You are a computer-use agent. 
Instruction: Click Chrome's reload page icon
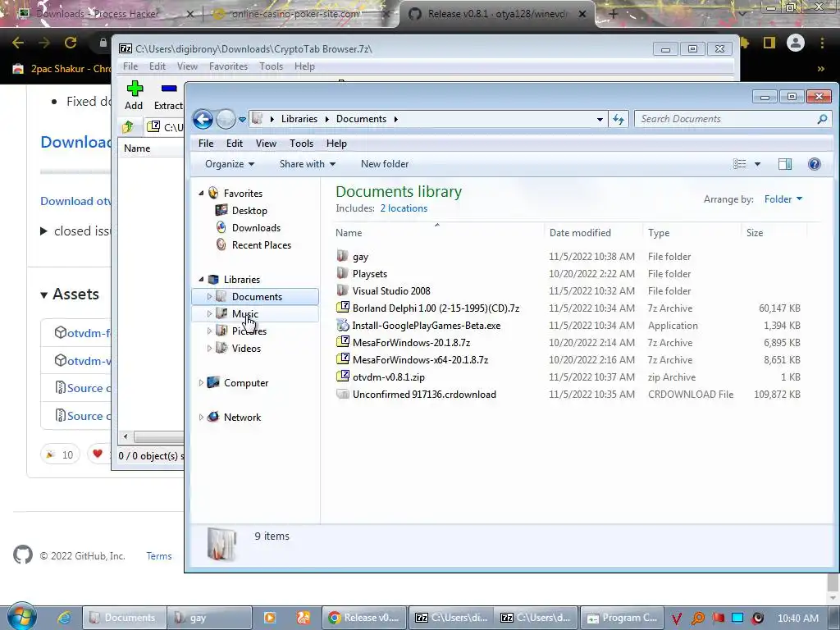pyautogui.click(x=71, y=43)
